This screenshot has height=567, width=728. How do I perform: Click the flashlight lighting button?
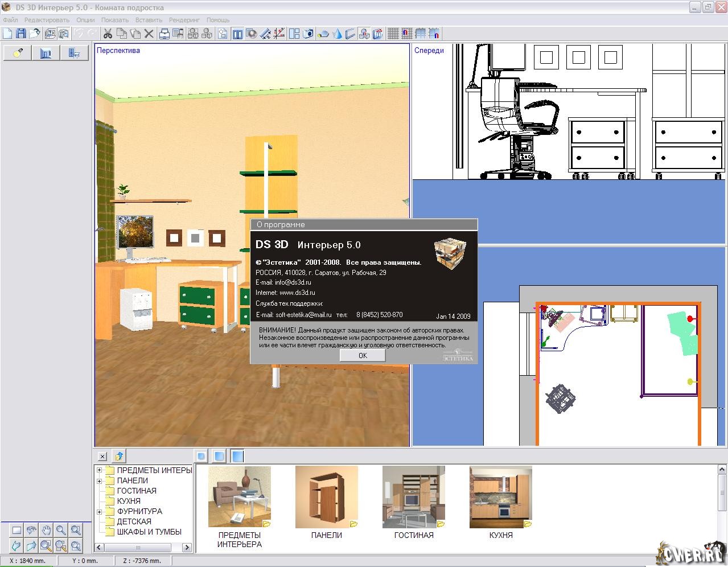(x=18, y=53)
